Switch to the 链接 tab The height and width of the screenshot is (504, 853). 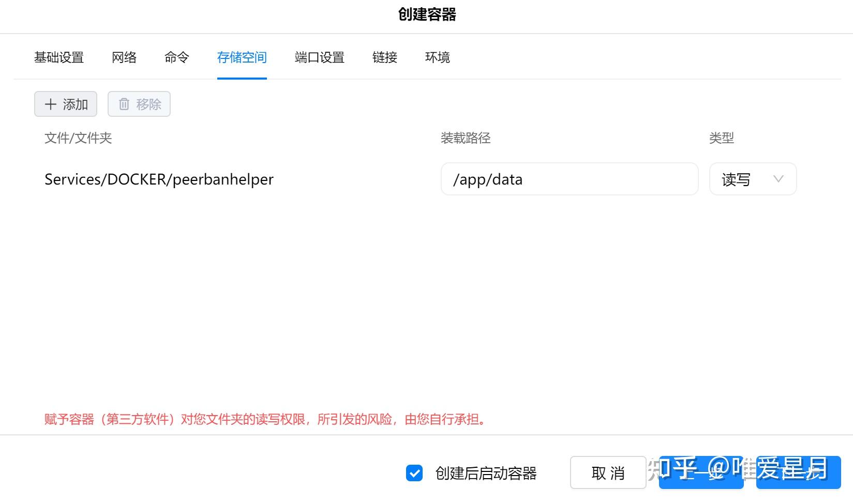(x=384, y=57)
